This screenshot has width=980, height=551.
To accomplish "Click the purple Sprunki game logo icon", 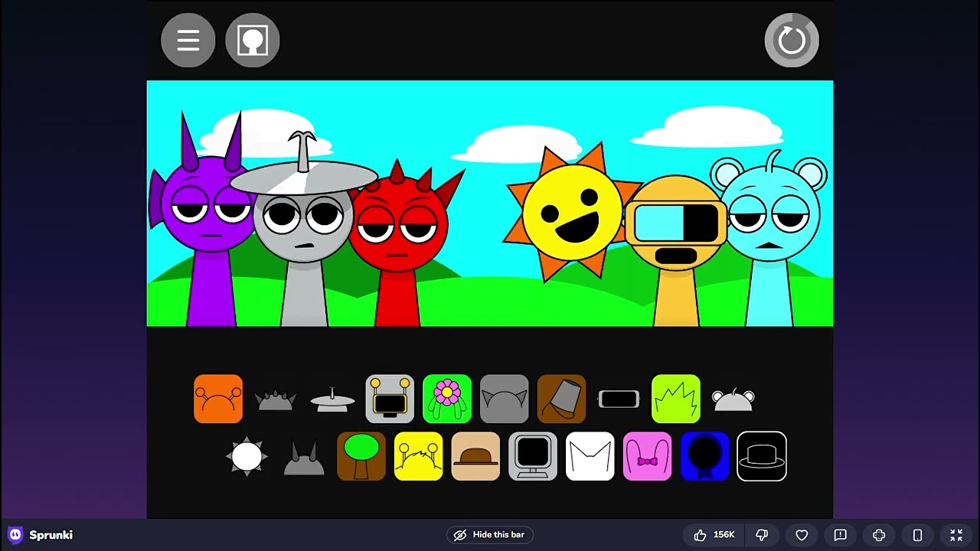I will (15, 535).
